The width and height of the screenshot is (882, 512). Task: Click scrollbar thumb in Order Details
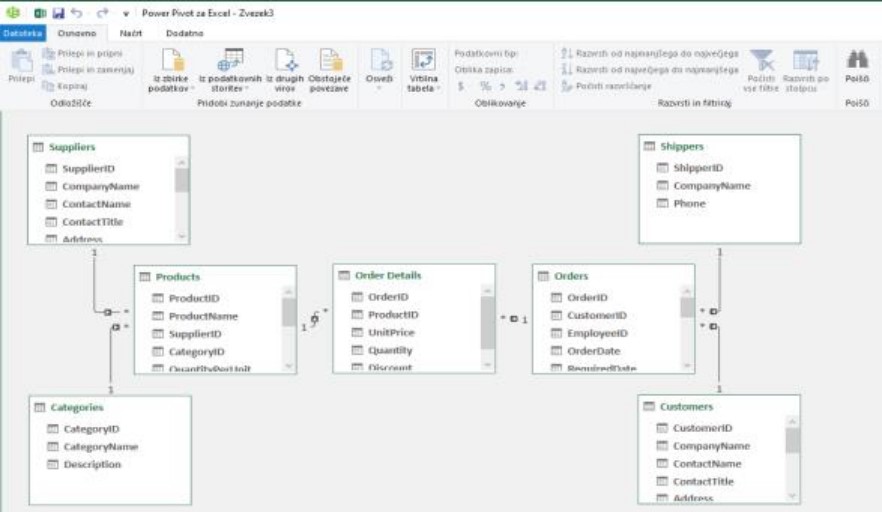point(488,322)
